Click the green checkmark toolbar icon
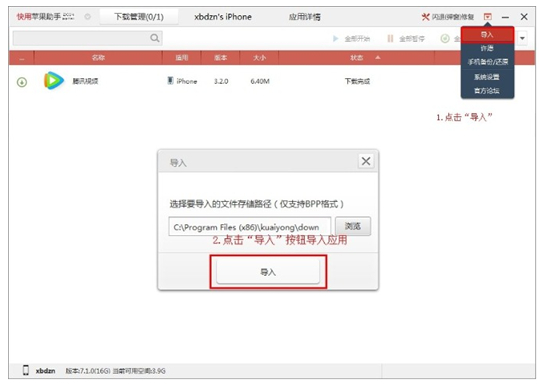Image resolution: width=539 pixels, height=384 pixels. click(x=445, y=39)
